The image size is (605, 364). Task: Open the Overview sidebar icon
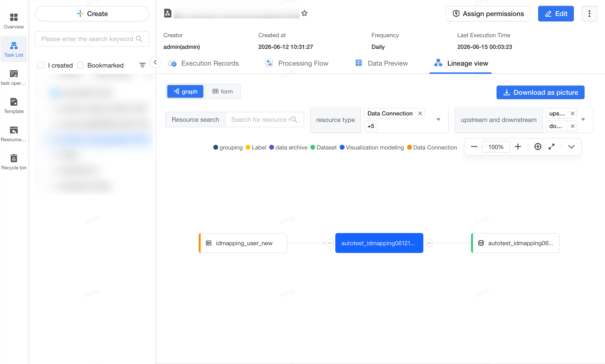pos(14,21)
